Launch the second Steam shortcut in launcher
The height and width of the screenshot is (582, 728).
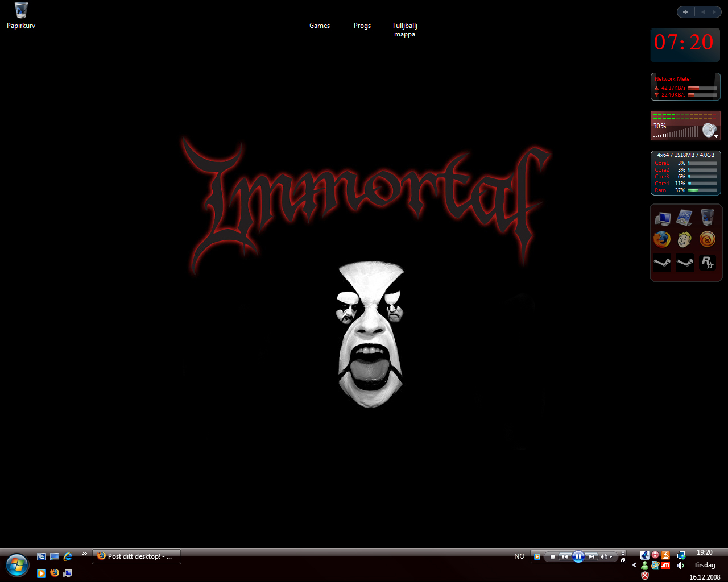coord(685,263)
